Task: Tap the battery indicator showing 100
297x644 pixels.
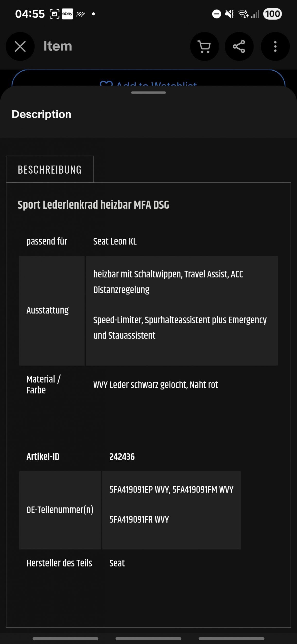Action: pyautogui.click(x=272, y=14)
